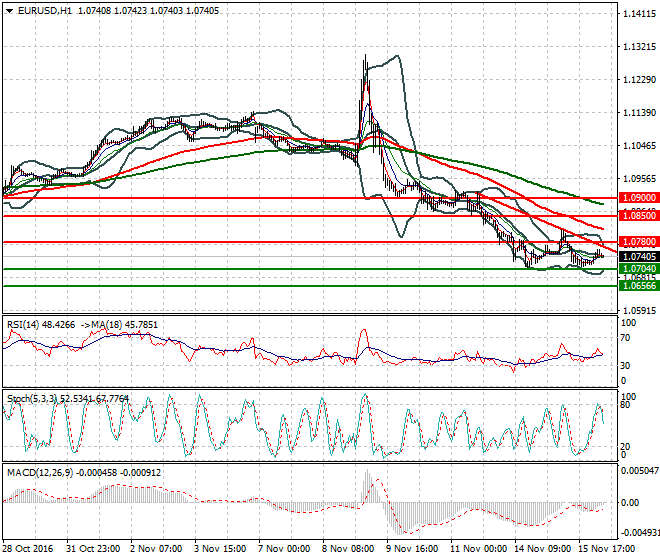Click the Stochastic scale level 80
Image resolution: width=660 pixels, height=560 pixels.
click(625, 405)
